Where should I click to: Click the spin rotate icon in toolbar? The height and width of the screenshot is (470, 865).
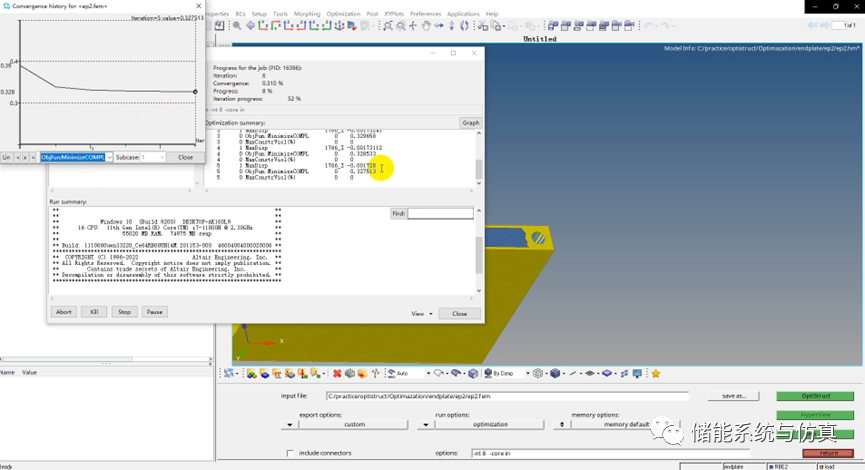pos(464,26)
